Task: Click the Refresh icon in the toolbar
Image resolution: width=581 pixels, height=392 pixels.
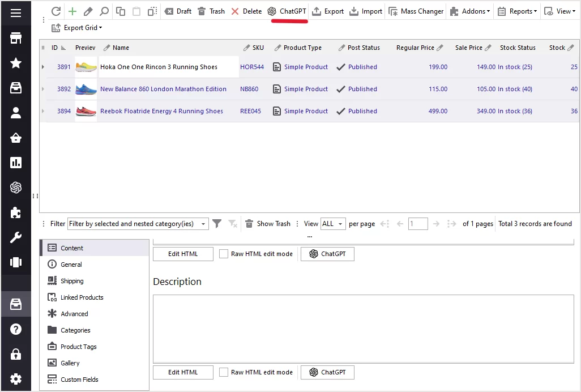Action: point(55,11)
